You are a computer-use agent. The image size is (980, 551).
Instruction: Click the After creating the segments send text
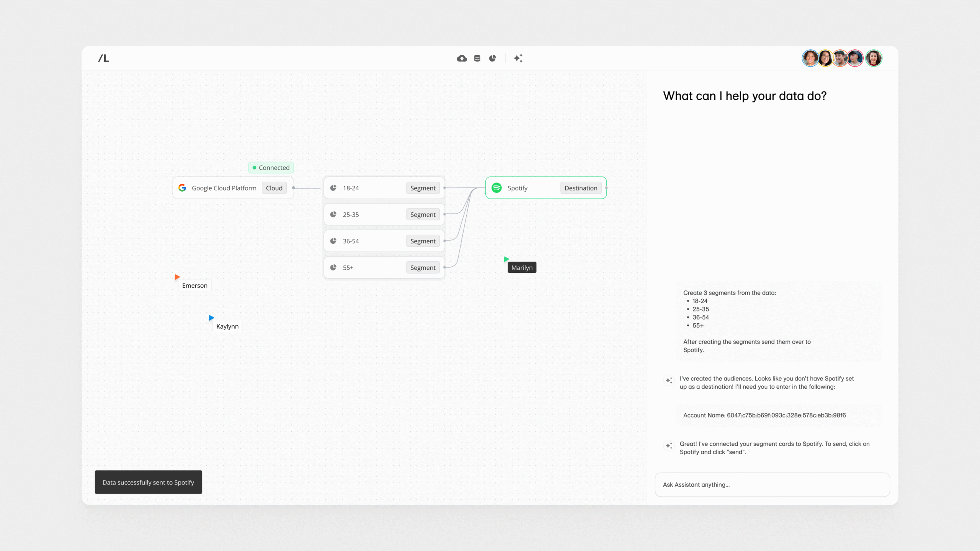747,346
